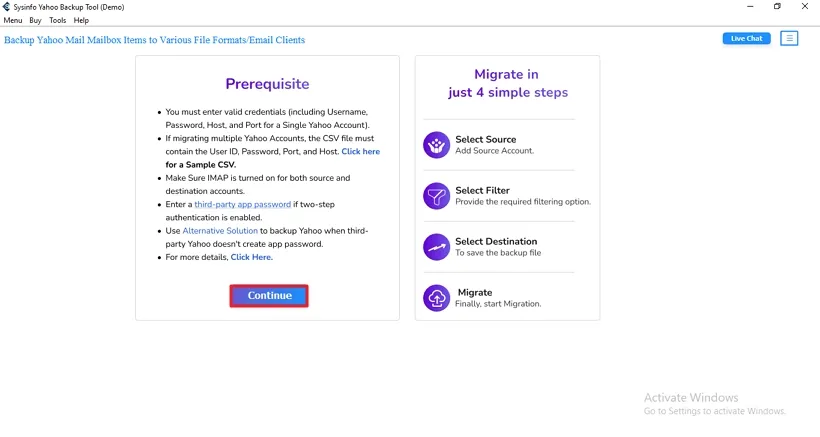The image size is (820, 437).
Task: Click the Migrate cloud upload icon
Action: [437, 298]
